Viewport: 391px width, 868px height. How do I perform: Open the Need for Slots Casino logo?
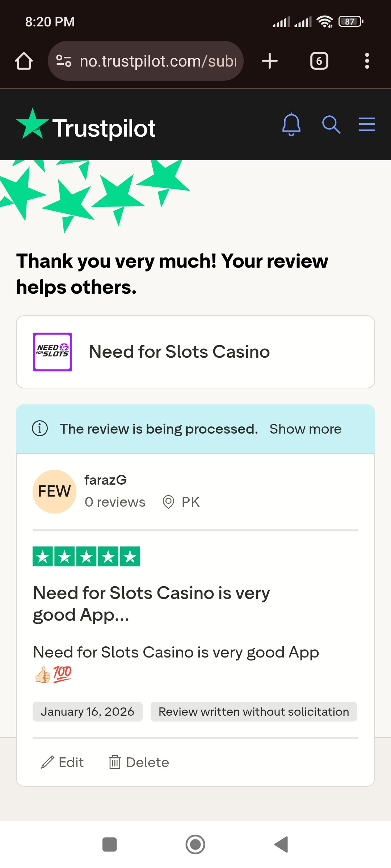[52, 352]
